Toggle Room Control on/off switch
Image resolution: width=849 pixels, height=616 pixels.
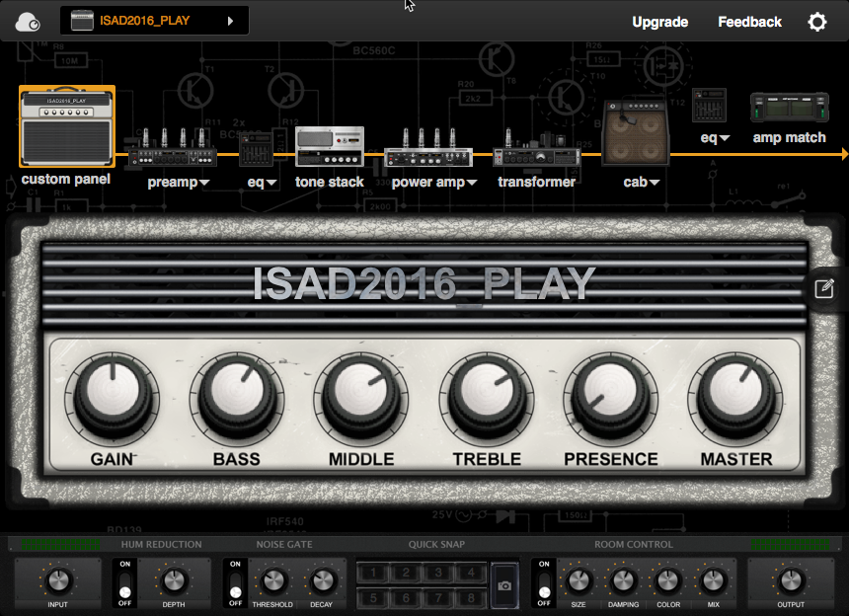[544, 583]
